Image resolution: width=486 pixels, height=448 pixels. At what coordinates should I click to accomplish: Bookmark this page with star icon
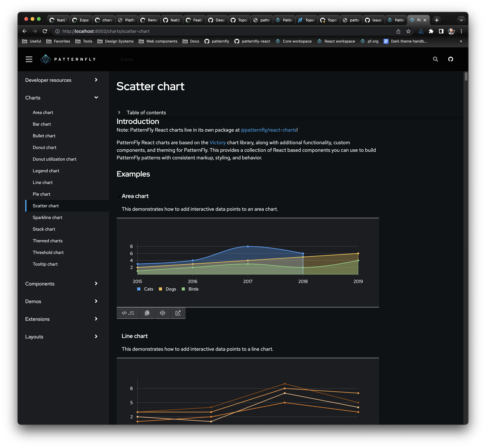[x=408, y=31]
